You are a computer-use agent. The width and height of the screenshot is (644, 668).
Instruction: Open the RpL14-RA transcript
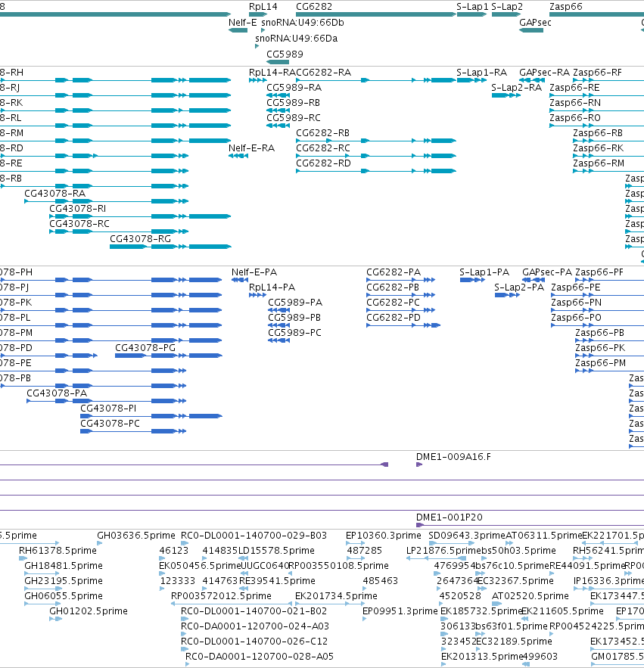[x=258, y=80]
